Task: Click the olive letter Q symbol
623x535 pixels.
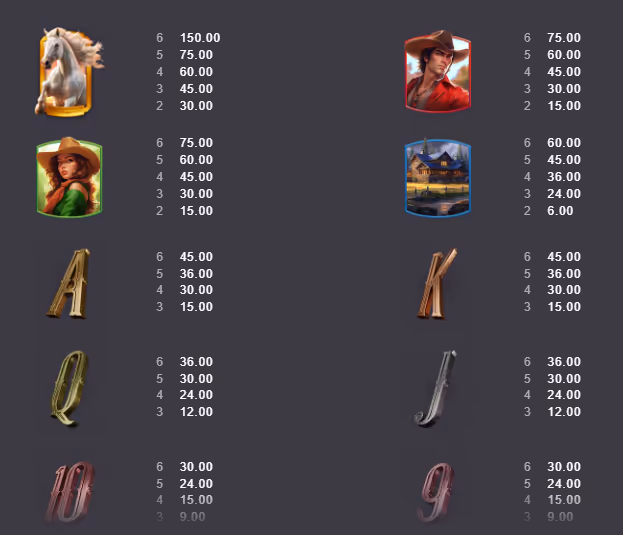Action: [x=69, y=388]
